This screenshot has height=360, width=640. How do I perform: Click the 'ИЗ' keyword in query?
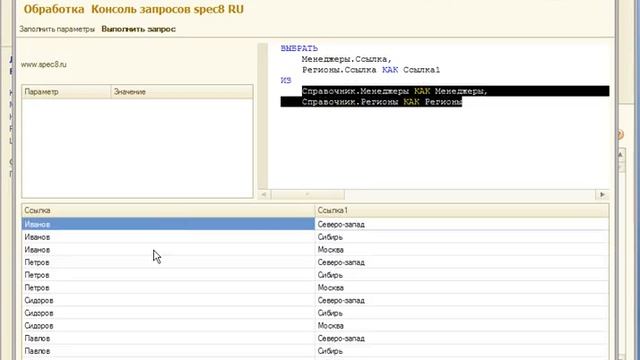[x=286, y=80]
